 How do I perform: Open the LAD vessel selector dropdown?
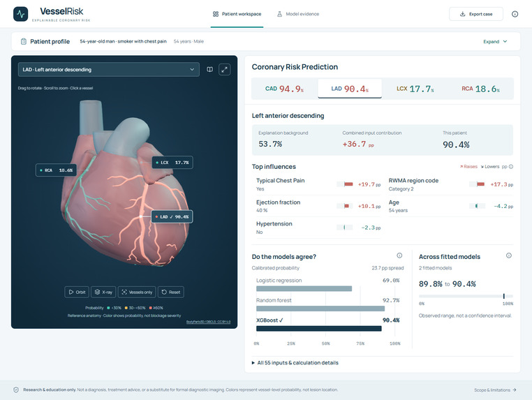[109, 70]
